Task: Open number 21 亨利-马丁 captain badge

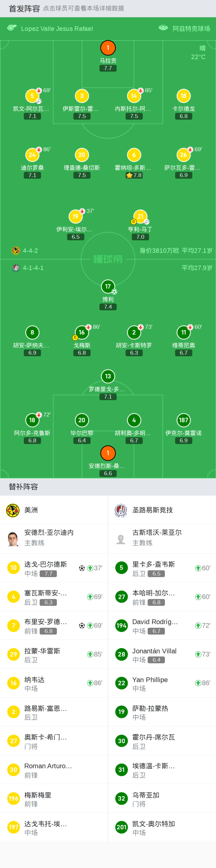Action: (140, 217)
